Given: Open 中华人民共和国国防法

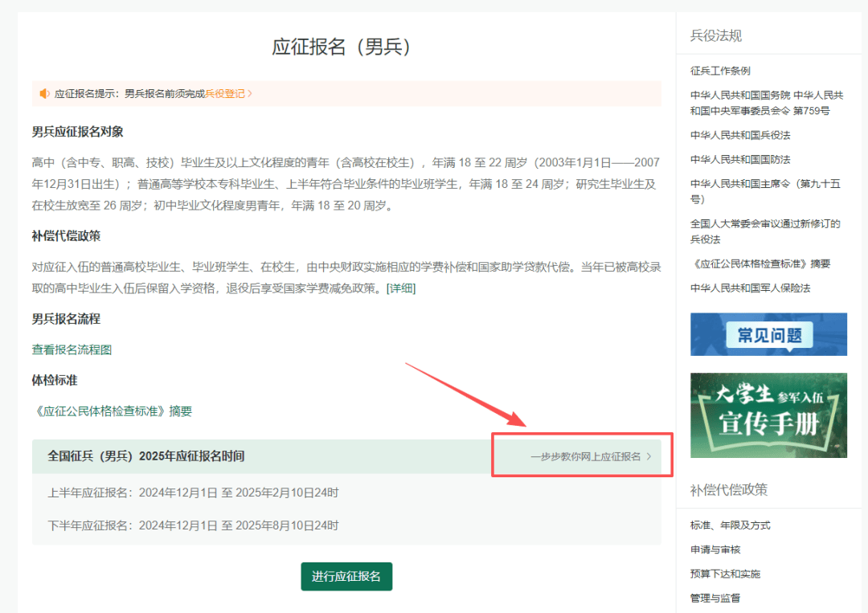Looking at the screenshot, I should (x=739, y=159).
